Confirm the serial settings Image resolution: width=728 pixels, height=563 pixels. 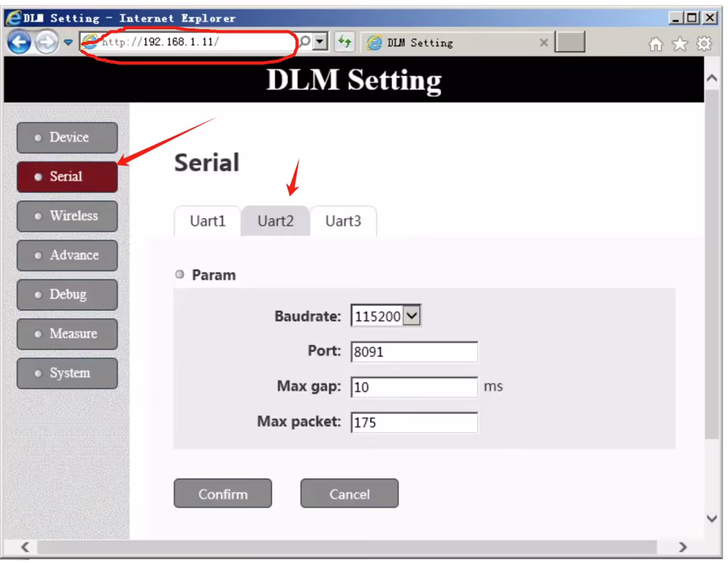coord(223,493)
